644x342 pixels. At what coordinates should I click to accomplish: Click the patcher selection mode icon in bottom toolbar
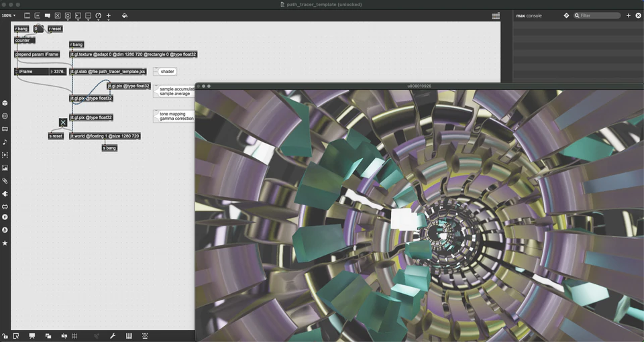16,336
